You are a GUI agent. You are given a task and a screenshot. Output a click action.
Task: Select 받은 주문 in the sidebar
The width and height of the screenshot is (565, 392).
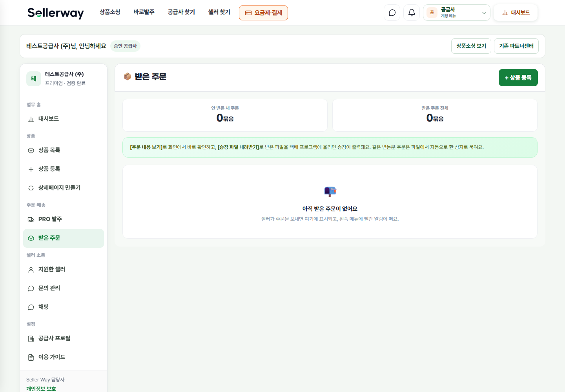click(64, 238)
